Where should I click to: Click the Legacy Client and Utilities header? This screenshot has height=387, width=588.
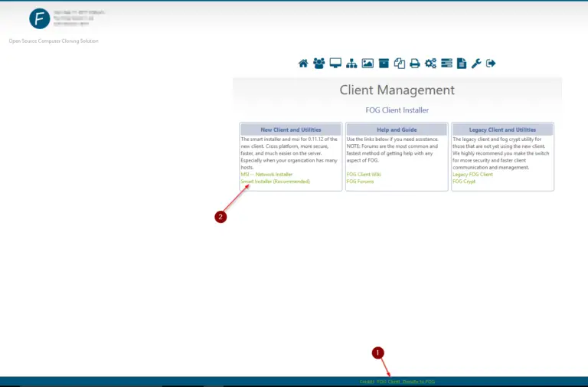[502, 130]
